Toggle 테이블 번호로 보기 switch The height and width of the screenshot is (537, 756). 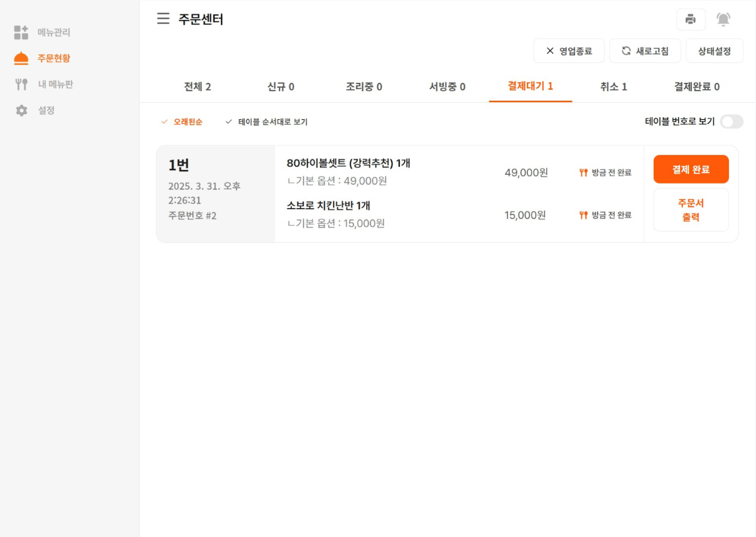click(x=732, y=122)
